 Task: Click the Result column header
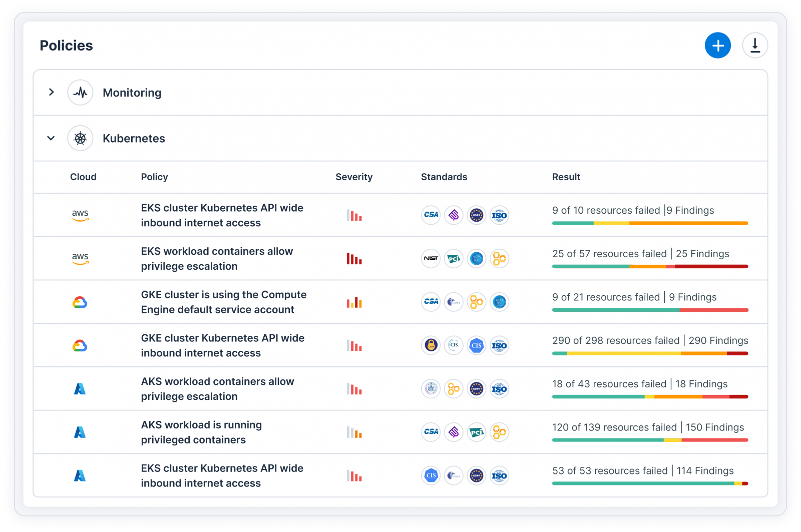coord(566,177)
